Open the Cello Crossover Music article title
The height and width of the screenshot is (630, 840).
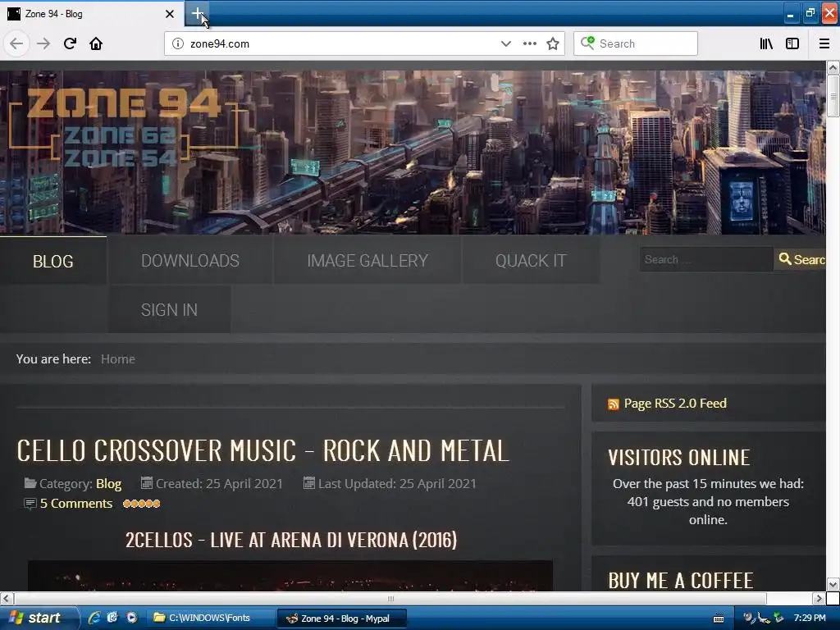(262, 450)
